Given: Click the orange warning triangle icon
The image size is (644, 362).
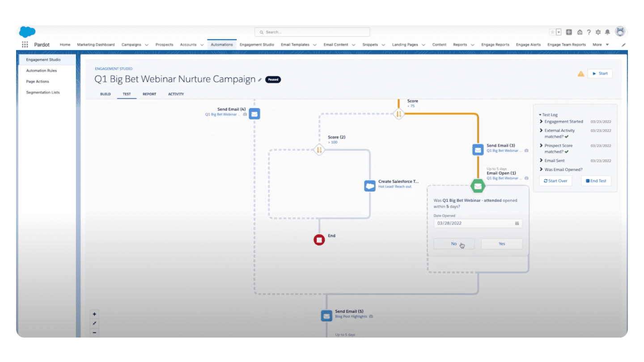Looking at the screenshot, I should pyautogui.click(x=580, y=74).
